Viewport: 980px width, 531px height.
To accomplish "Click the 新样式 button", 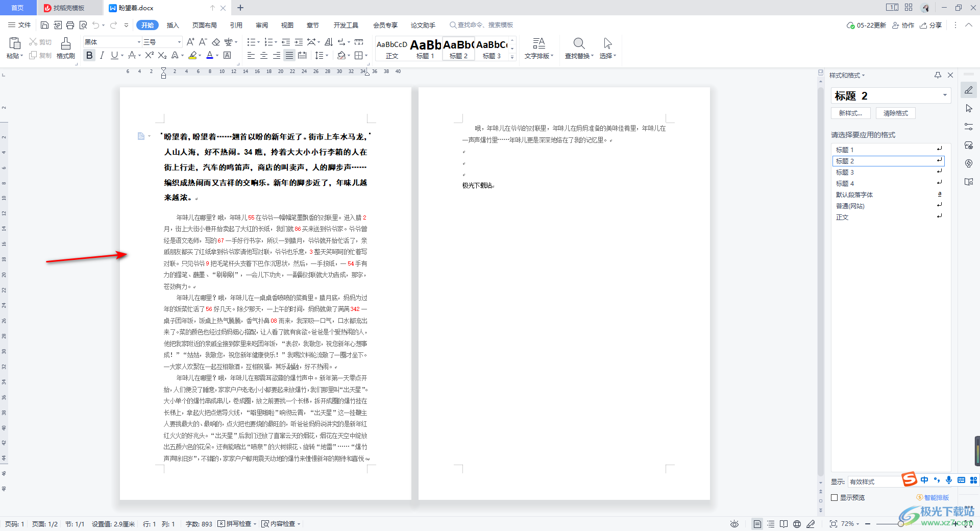I will coord(850,113).
